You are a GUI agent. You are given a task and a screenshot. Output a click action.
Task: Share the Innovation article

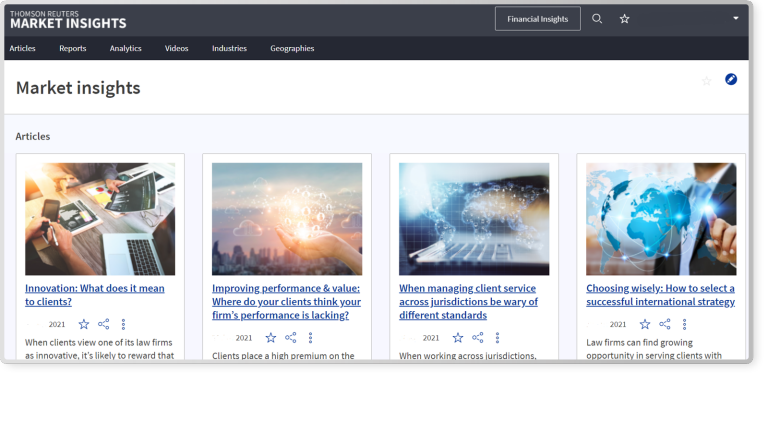(x=104, y=324)
